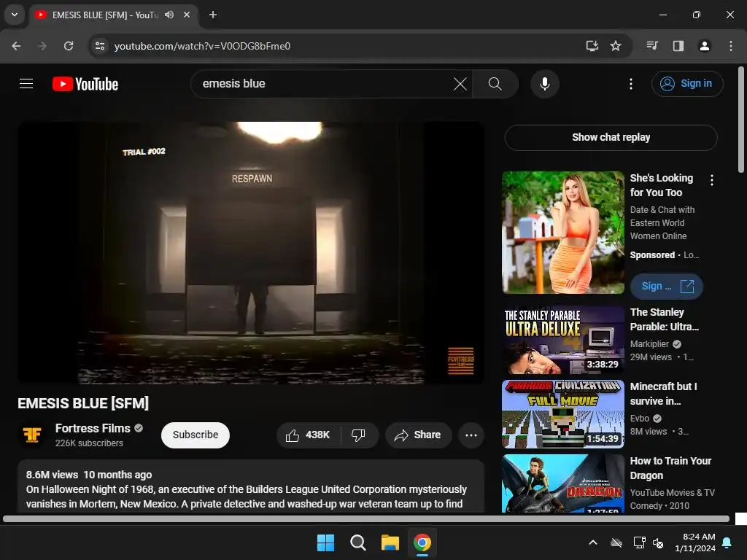Screen dimensions: 747x560
Task: Go to the YouTube home logo
Action: (x=85, y=84)
